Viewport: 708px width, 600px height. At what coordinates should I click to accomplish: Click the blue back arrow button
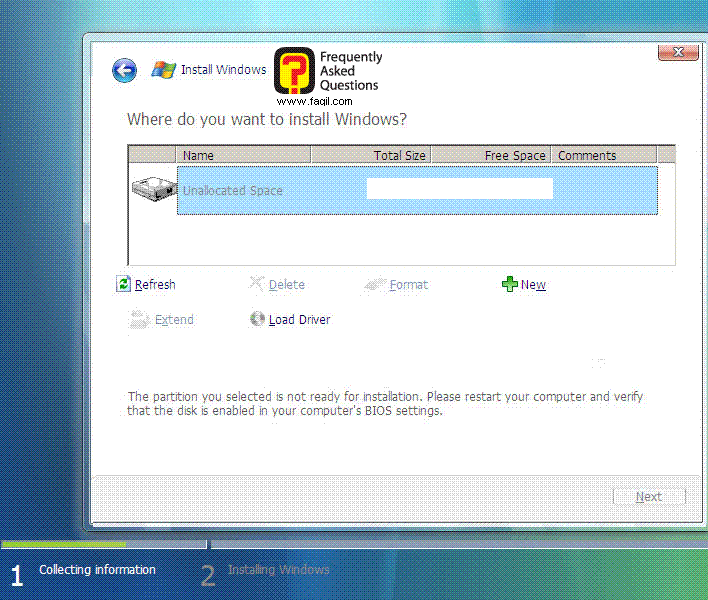[124, 70]
